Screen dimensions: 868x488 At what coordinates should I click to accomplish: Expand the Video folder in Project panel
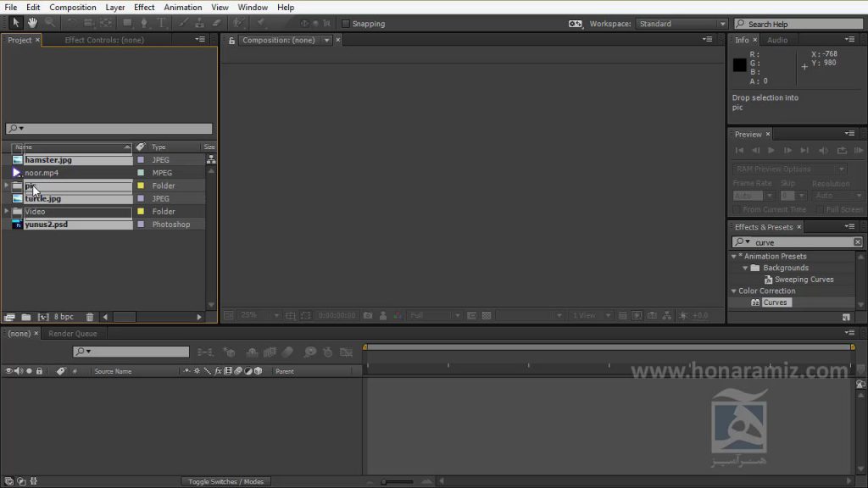click(7, 211)
